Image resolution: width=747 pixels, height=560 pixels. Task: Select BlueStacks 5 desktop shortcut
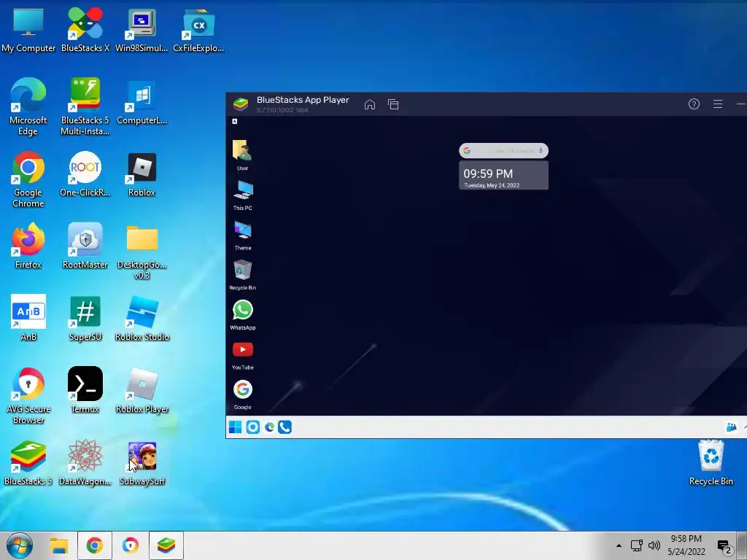pos(28,463)
